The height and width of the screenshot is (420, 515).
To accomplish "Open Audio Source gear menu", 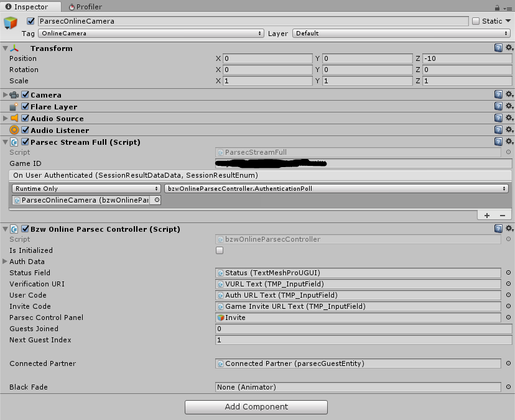I will tap(509, 118).
